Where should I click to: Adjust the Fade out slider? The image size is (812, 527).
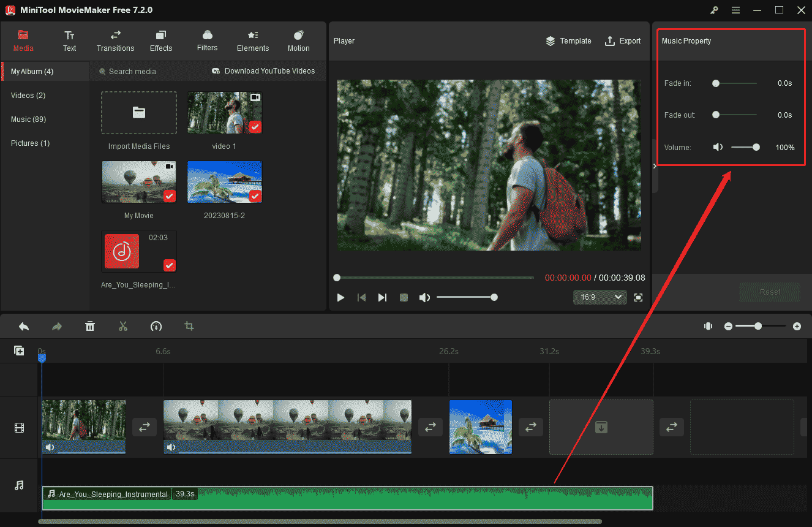pos(735,115)
